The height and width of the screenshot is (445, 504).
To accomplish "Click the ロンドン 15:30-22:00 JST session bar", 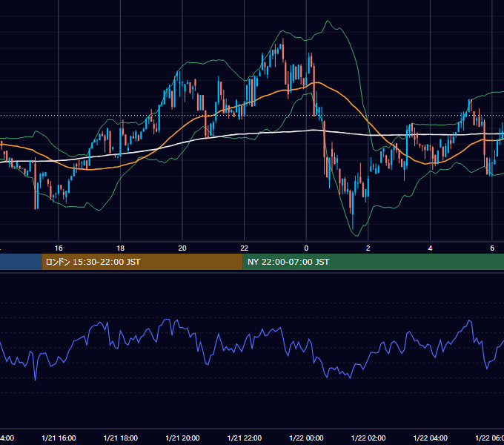I will 142,262.
